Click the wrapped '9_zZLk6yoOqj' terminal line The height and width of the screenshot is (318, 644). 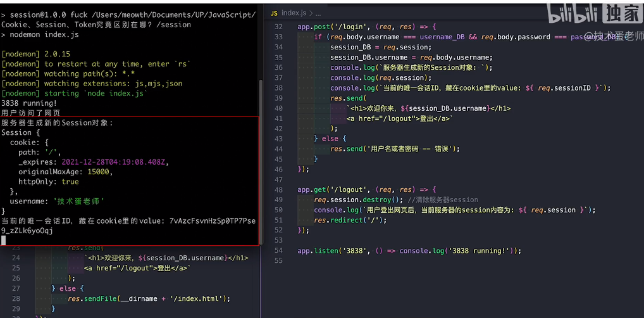coord(27,231)
